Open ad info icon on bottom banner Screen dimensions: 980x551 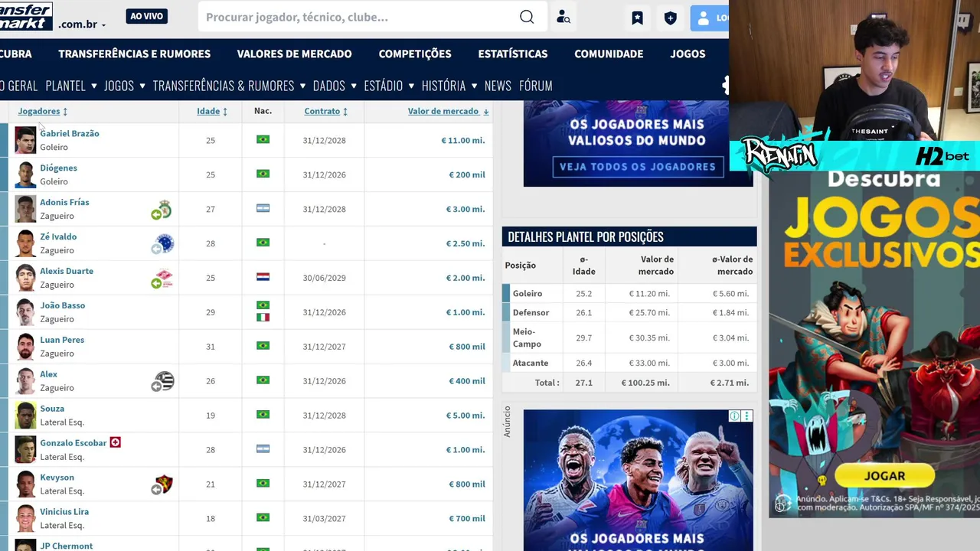point(734,416)
